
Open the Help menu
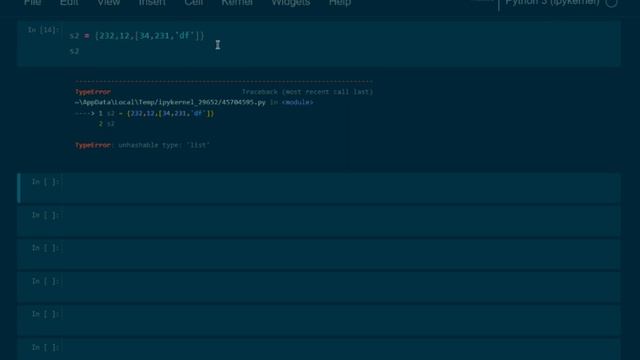click(340, 3)
